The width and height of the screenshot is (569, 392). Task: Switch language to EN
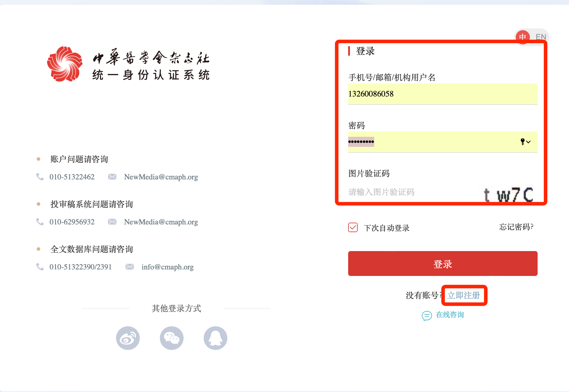click(x=541, y=37)
